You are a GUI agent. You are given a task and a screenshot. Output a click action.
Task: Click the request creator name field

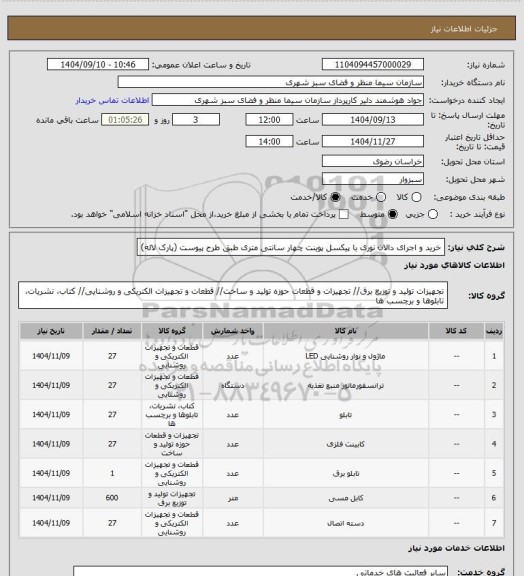(288, 100)
